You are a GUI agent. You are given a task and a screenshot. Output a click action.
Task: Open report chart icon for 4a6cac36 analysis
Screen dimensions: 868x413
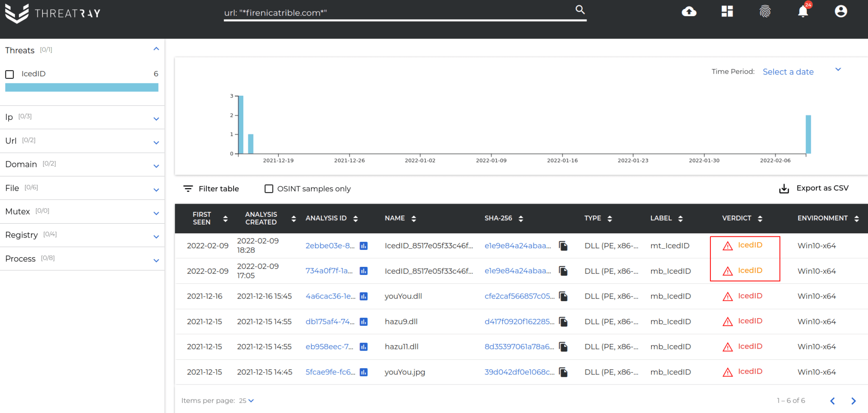pyautogui.click(x=364, y=296)
